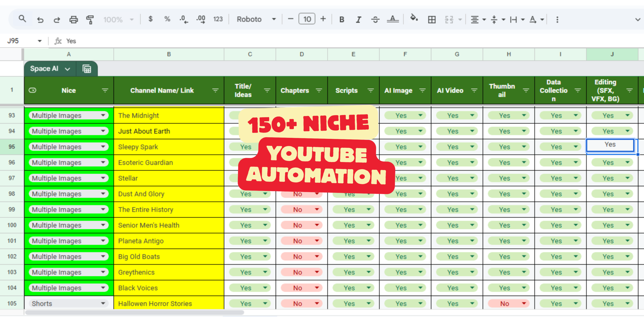
Task: Click the undo arrow icon
Action: point(40,19)
